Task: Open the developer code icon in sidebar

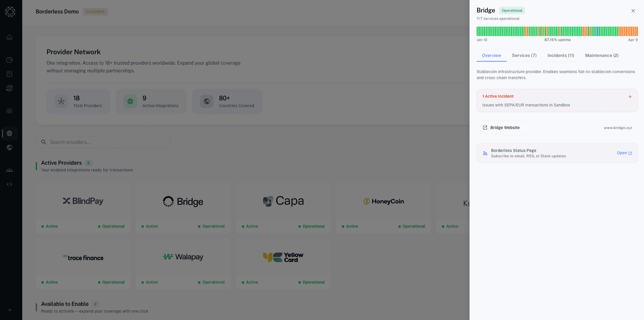Action: [x=9, y=184]
